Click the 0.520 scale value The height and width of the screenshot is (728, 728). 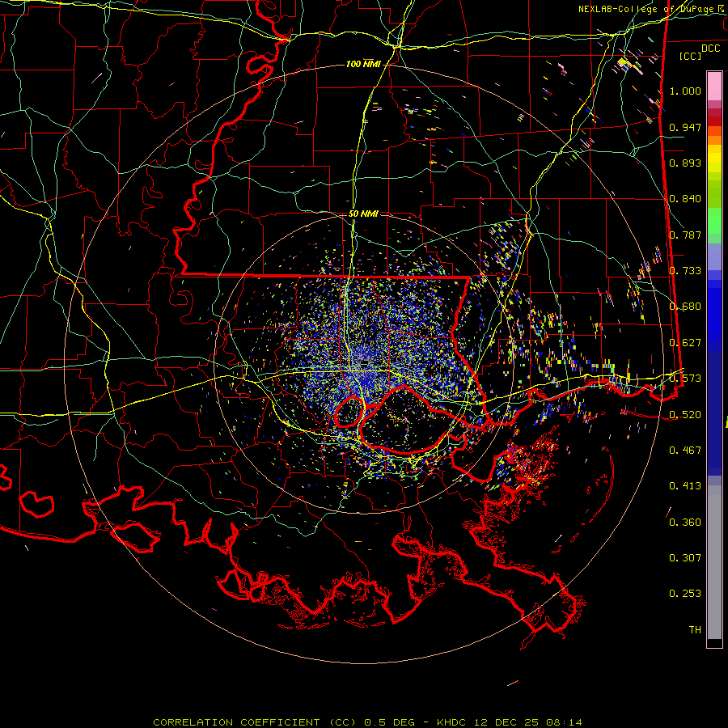tap(685, 415)
